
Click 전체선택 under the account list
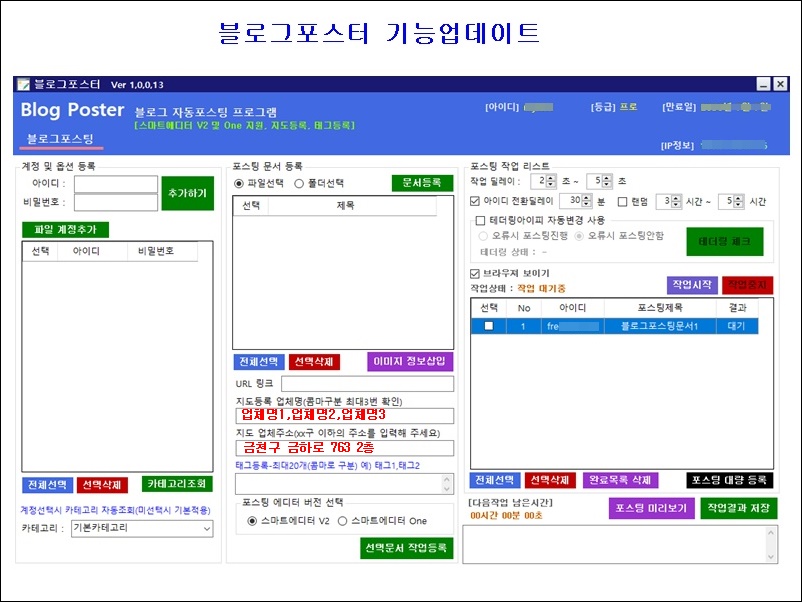pyautogui.click(x=47, y=484)
